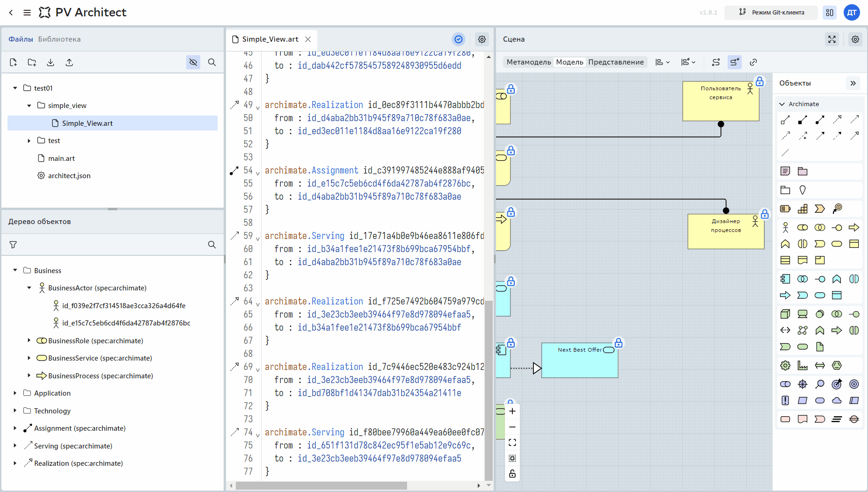Click the select all area icon

tap(512, 458)
